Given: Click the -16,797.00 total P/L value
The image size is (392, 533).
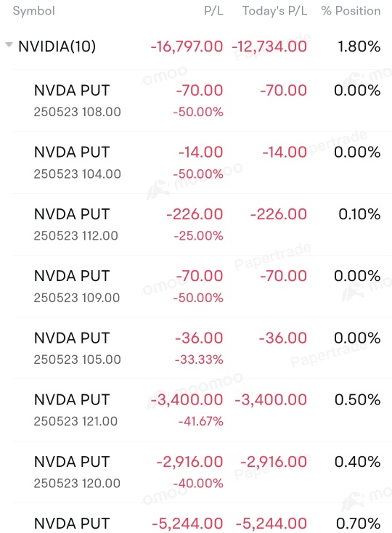Looking at the screenshot, I should tap(187, 46).
